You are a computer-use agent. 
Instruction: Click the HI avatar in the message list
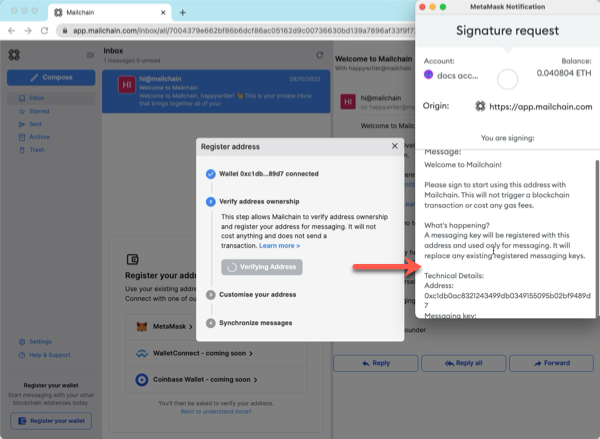(x=127, y=85)
